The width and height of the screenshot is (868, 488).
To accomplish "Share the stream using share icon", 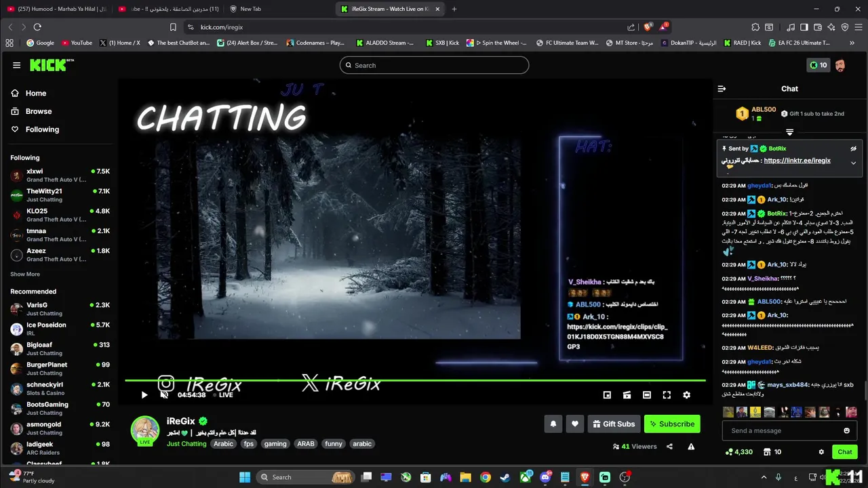I will pos(669,447).
